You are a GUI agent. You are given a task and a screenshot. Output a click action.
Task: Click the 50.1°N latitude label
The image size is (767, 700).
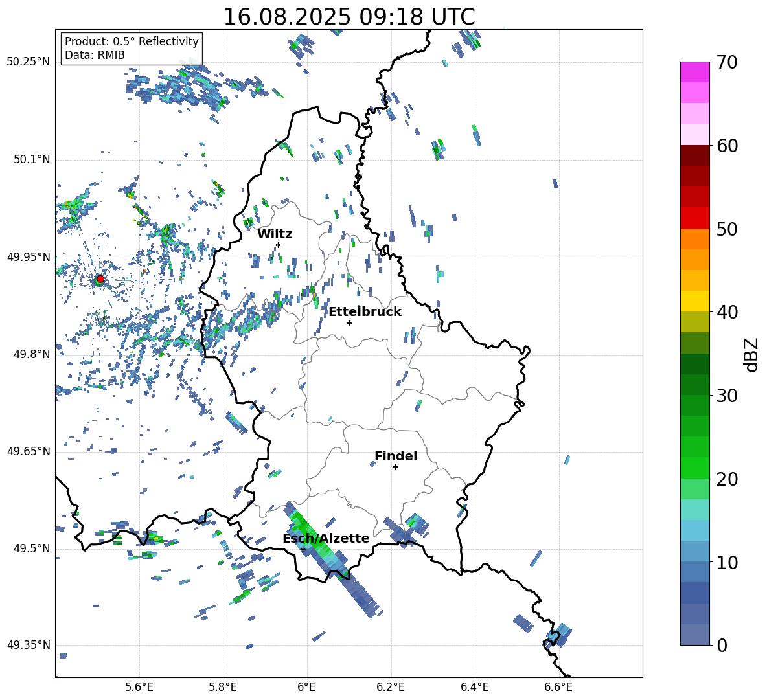[x=32, y=159]
